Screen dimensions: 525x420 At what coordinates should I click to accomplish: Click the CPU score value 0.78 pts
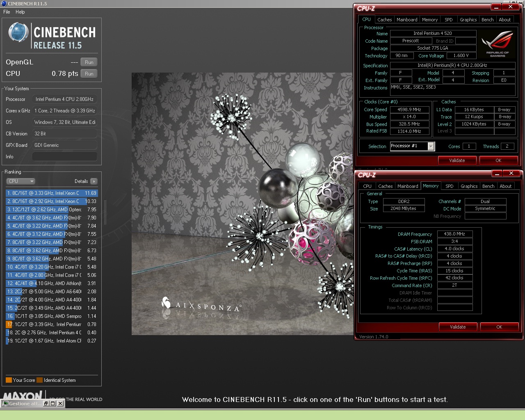pyautogui.click(x=65, y=73)
